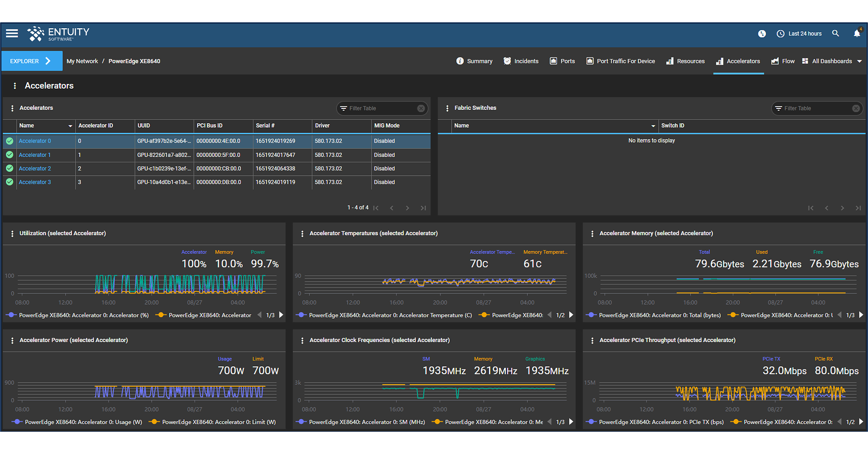The image size is (868, 454).
Task: Sort Accelerators table by Name arrow
Action: pyautogui.click(x=70, y=126)
